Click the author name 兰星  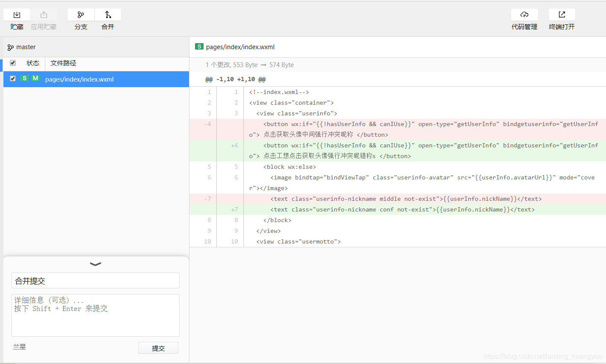tap(19, 346)
